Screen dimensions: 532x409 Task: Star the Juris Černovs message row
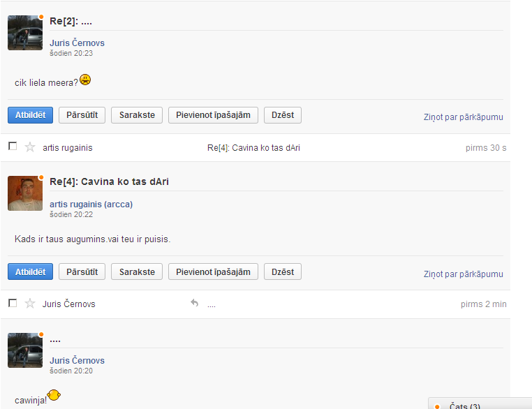[x=30, y=304]
